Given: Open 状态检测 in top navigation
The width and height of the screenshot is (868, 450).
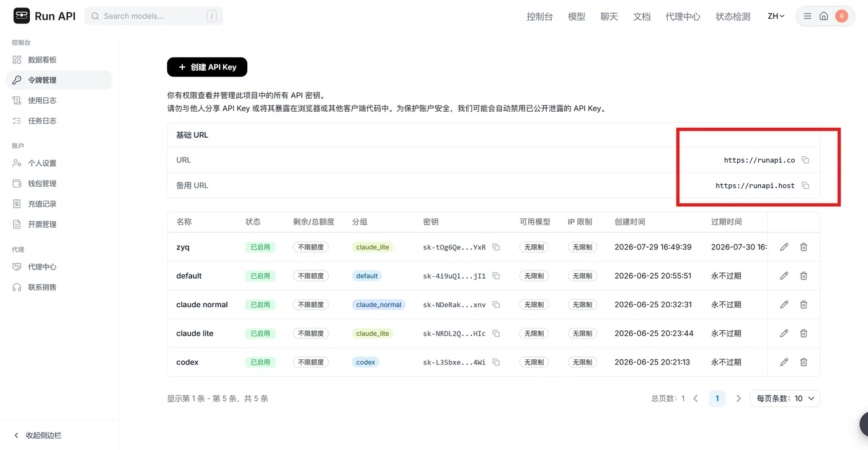Looking at the screenshot, I should tap(733, 17).
